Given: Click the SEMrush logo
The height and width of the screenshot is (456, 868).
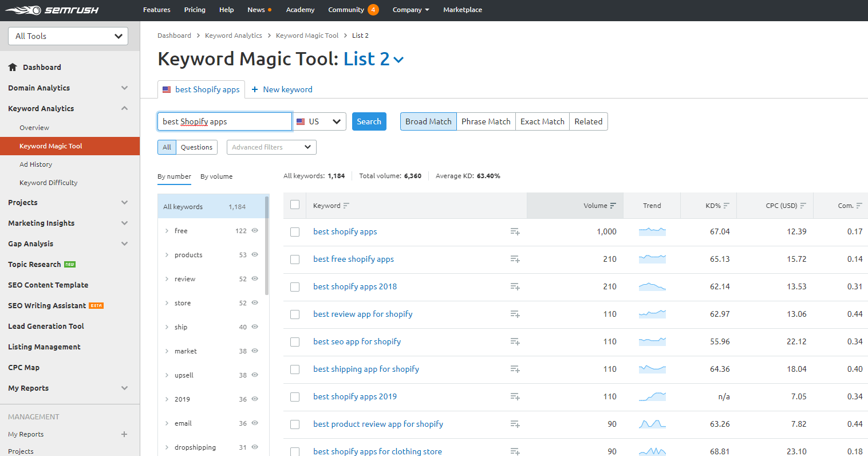Looking at the screenshot, I should (52, 10).
